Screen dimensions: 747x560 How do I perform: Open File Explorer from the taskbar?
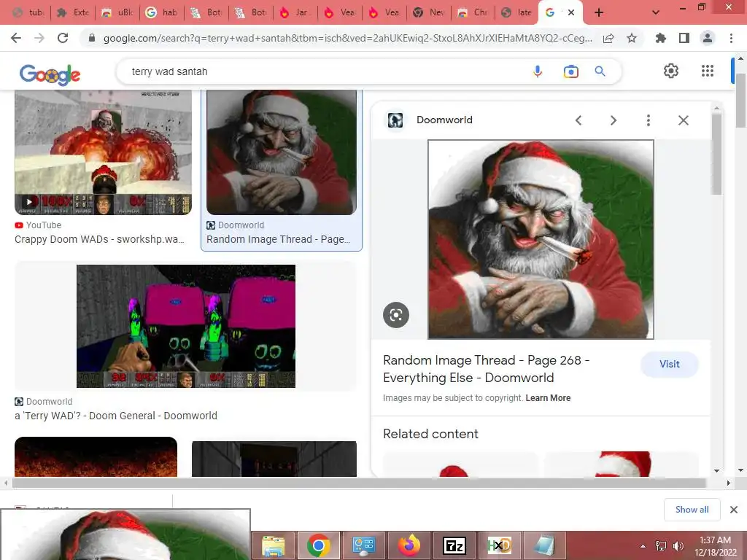[x=274, y=545]
